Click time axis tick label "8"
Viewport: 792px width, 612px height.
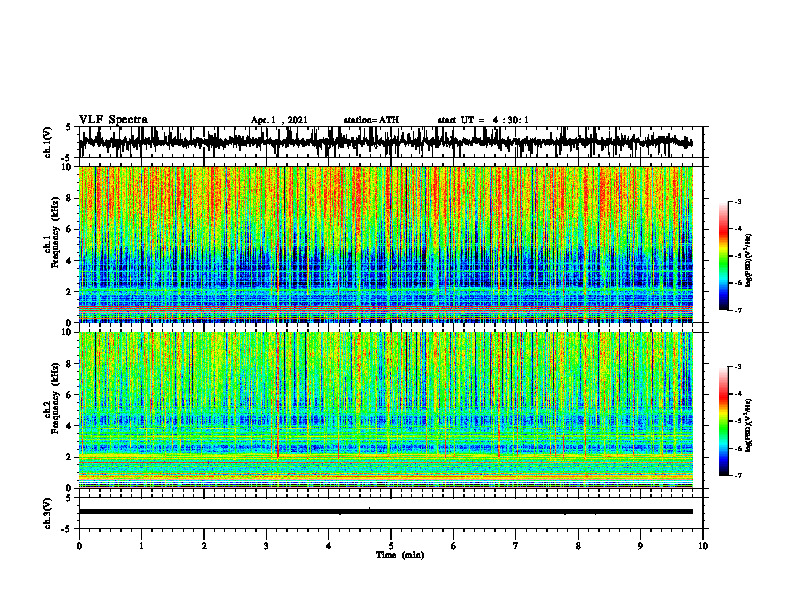pyautogui.click(x=578, y=546)
